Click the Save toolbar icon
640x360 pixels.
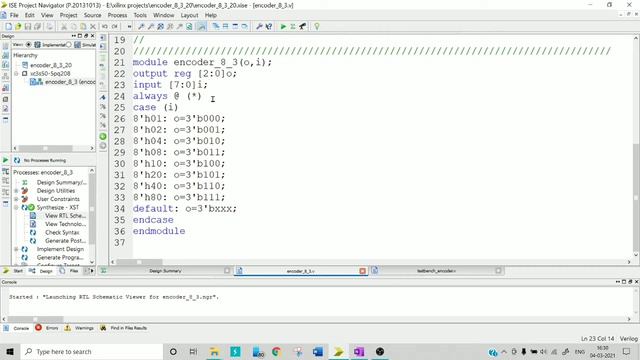click(28, 27)
